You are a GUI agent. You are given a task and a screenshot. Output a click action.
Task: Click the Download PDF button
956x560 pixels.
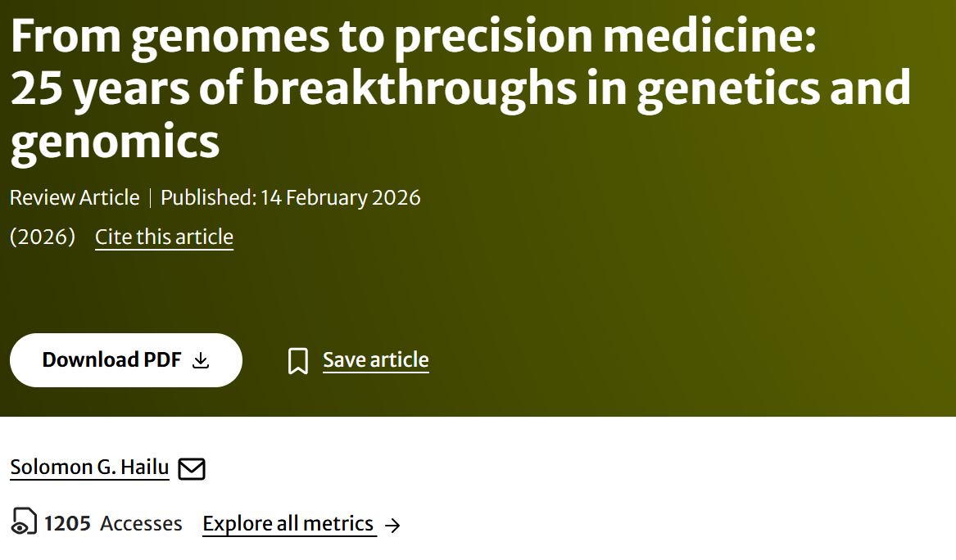(x=125, y=360)
